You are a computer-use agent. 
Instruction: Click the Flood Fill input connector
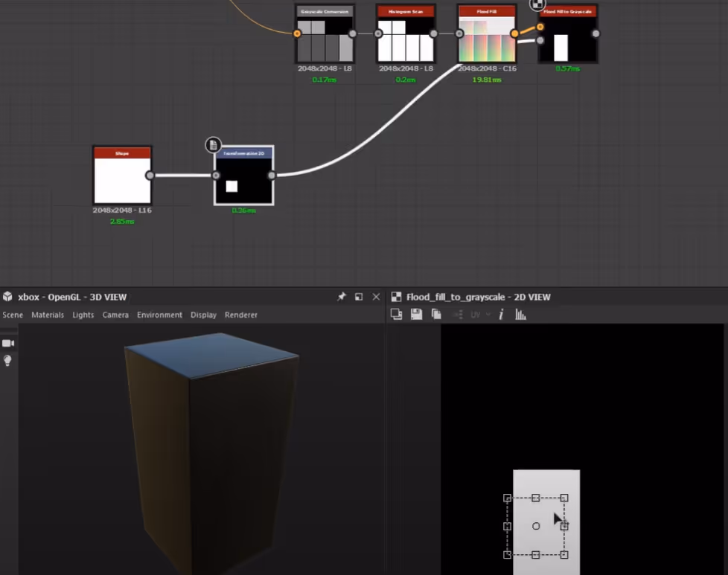459,33
